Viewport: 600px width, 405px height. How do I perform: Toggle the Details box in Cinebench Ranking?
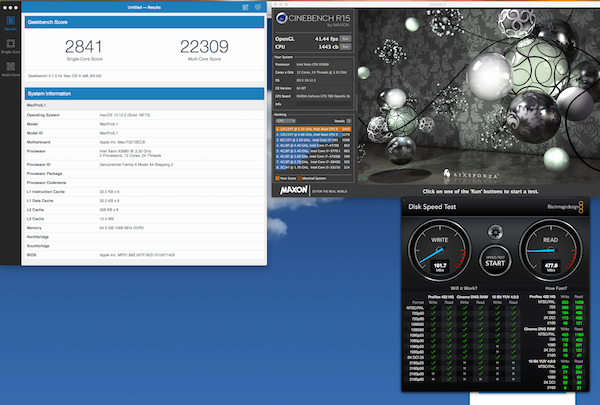click(349, 121)
